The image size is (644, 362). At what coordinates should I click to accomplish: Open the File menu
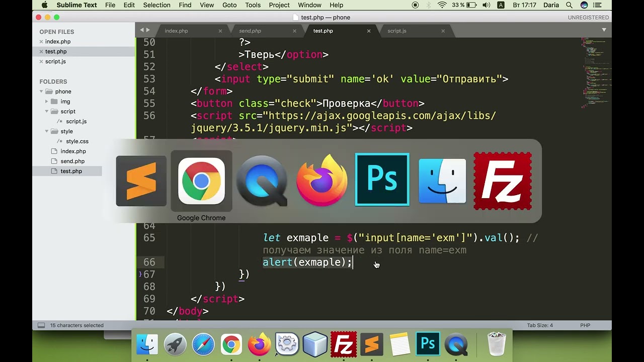110,5
